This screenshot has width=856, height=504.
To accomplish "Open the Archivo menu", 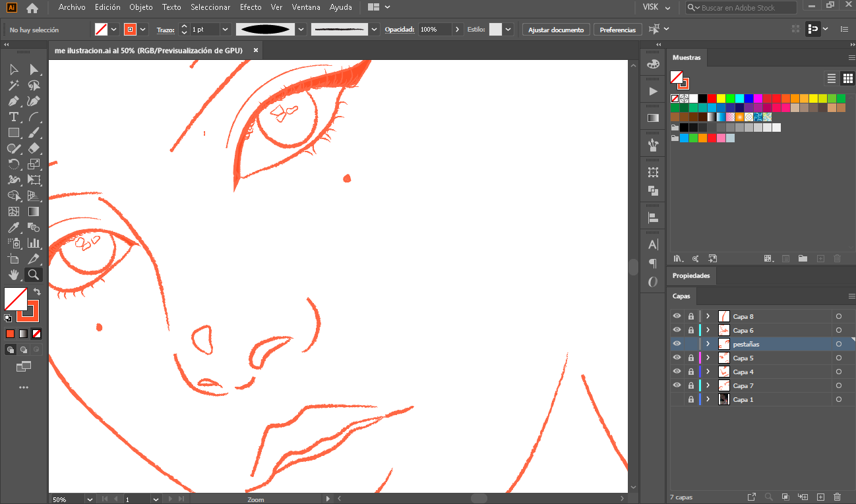I will pos(72,7).
